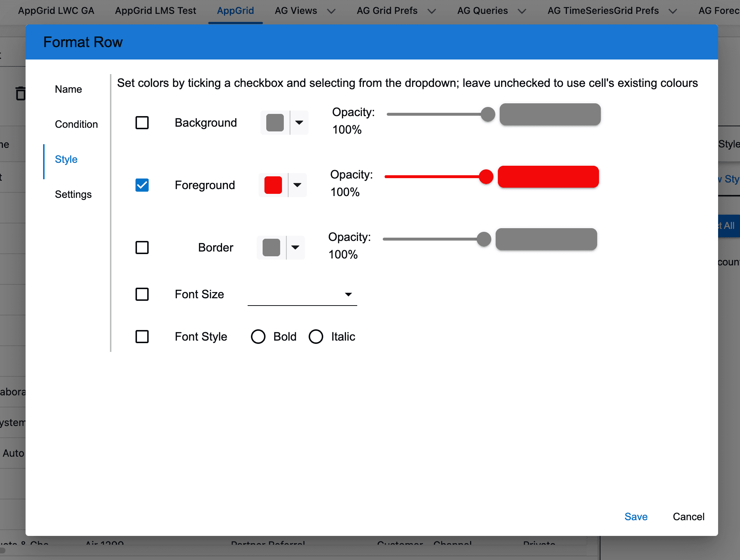Switch to the Condition section

pos(76,124)
